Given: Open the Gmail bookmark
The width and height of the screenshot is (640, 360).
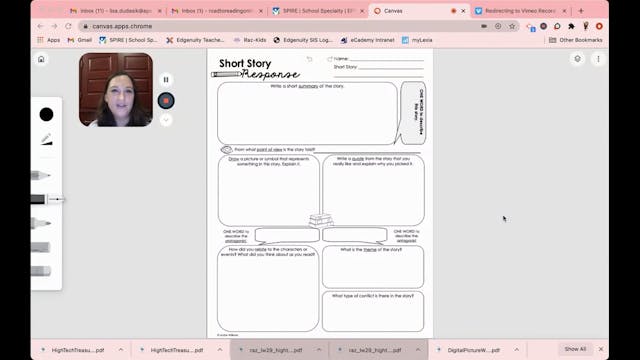Looking at the screenshot, I should (80, 40).
